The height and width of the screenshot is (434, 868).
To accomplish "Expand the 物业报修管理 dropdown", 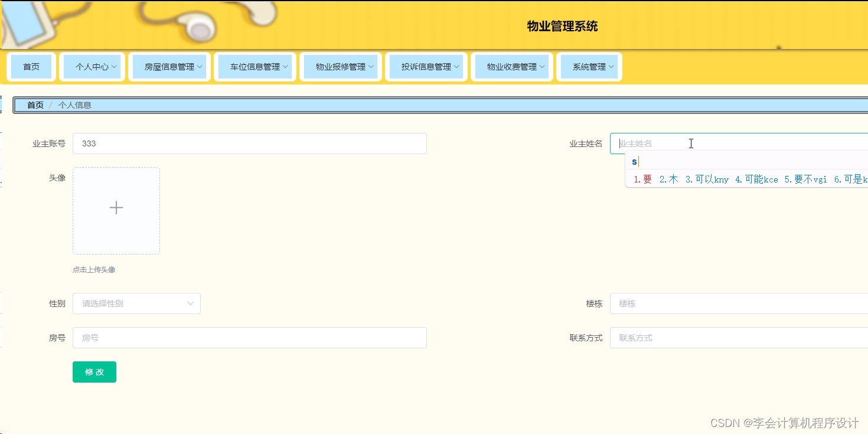I will click(340, 66).
